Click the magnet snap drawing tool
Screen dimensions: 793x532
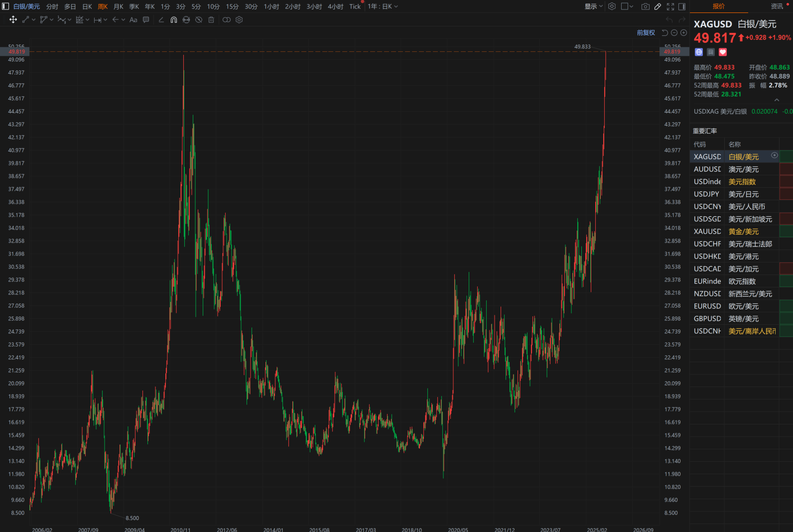(x=173, y=20)
